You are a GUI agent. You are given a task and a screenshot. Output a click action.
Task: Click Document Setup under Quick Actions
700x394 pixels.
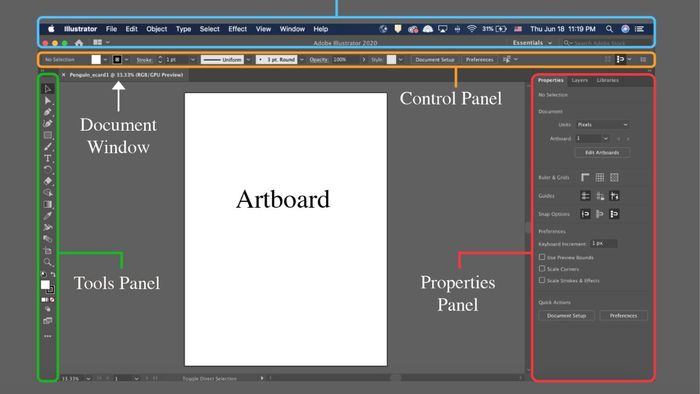click(566, 315)
